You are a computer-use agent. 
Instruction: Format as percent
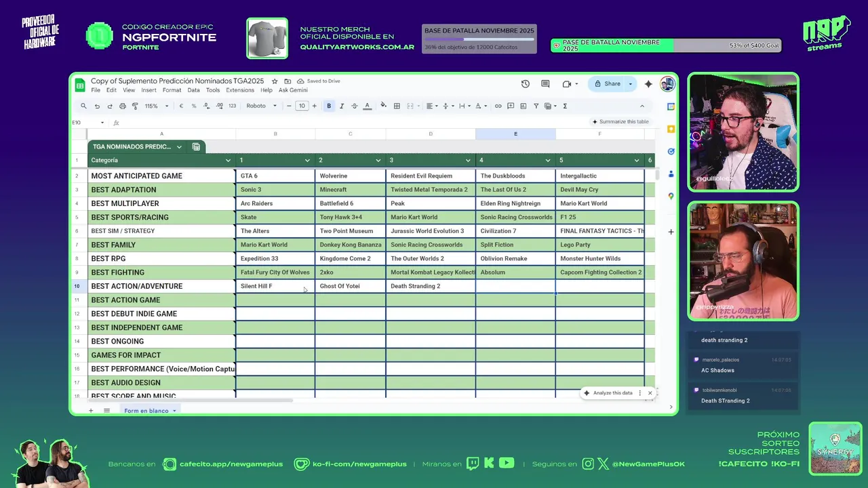194,106
